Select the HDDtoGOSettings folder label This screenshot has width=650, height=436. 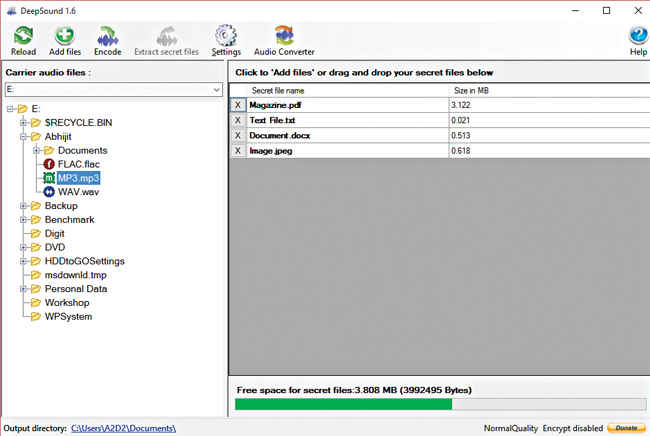pos(85,261)
